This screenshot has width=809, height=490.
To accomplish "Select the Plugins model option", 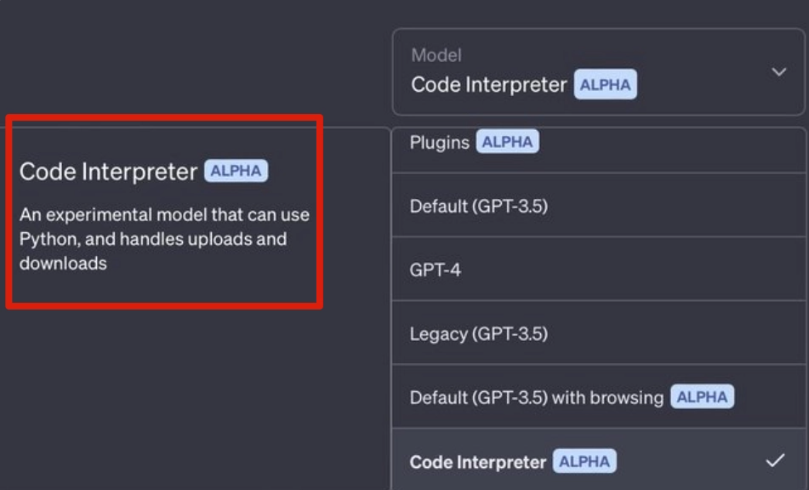I will point(439,143).
